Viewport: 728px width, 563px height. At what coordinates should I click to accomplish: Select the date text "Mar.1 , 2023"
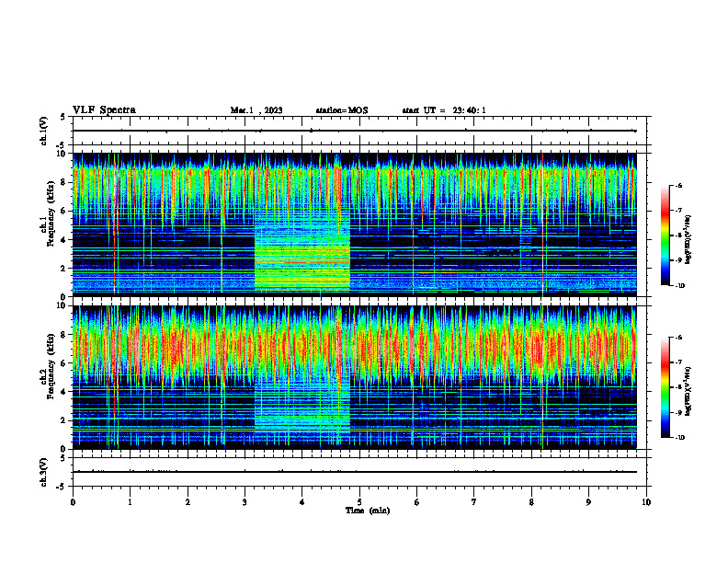tap(256, 110)
